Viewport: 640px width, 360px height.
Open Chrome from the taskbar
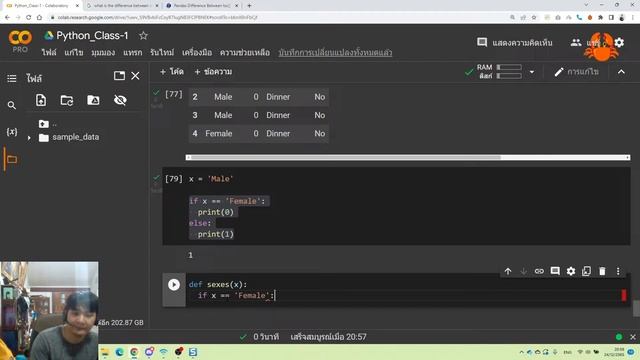[x=134, y=352]
